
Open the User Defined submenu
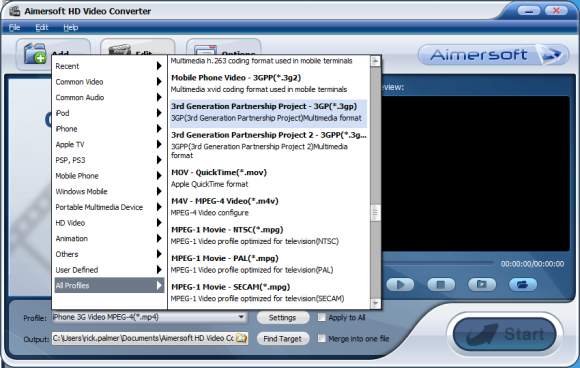click(x=109, y=270)
